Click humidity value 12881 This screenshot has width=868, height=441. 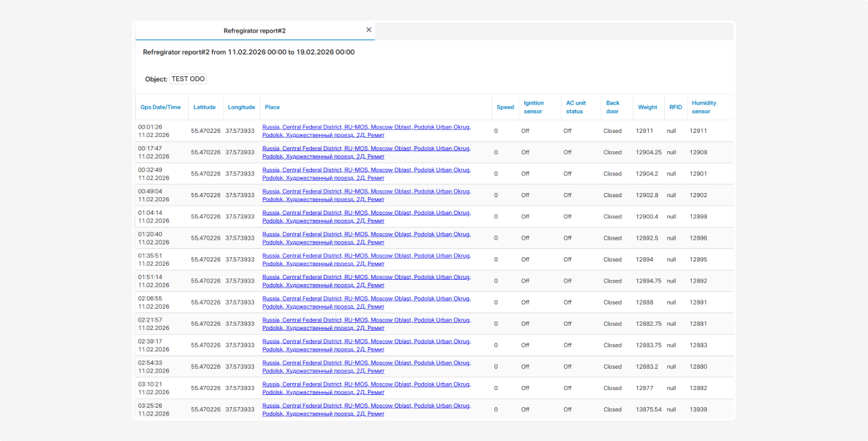[698, 324]
